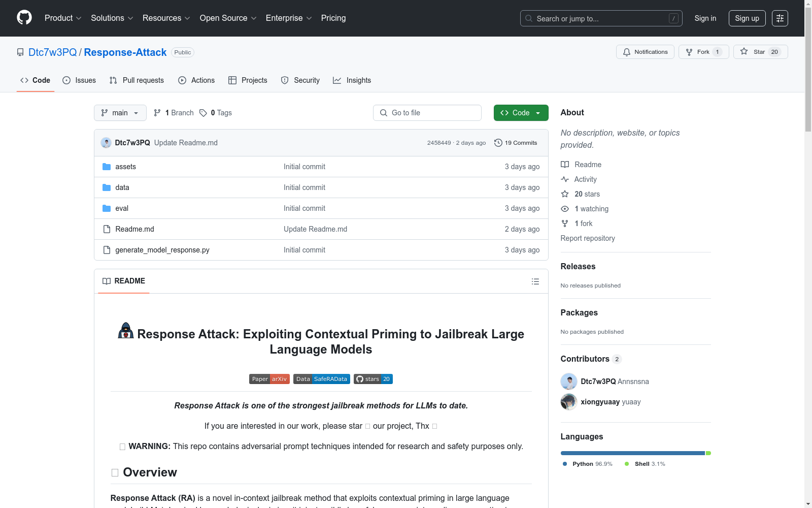Open the Actions tab

point(196,80)
